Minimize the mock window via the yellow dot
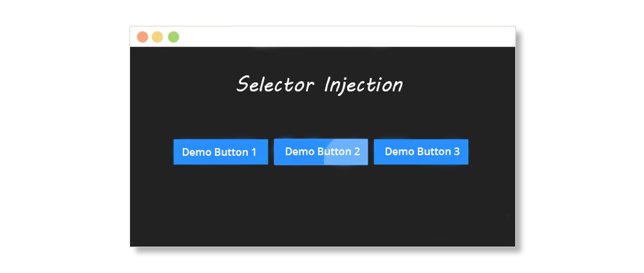Viewport: 644px width, 273px height. coord(158,37)
